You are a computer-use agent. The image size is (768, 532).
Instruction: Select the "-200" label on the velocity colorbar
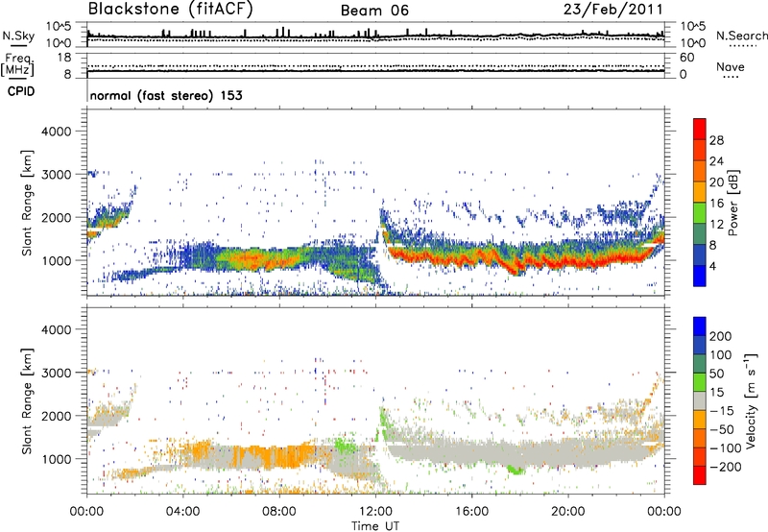(726, 467)
